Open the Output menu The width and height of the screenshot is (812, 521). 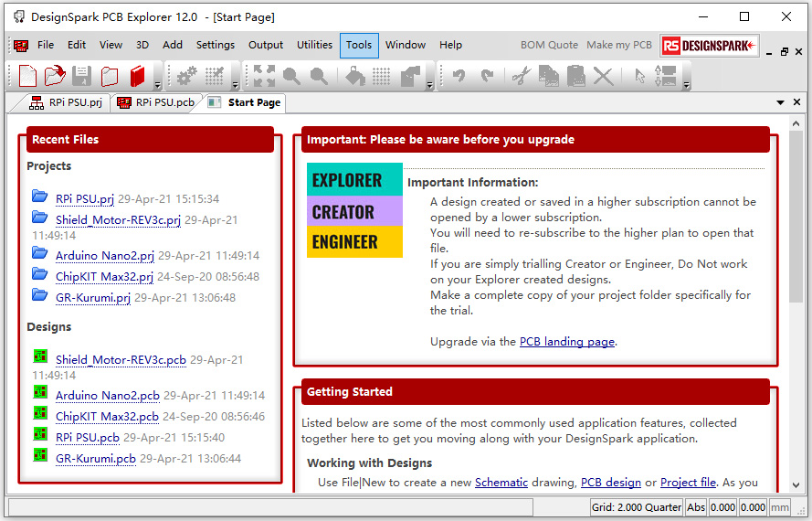click(x=266, y=45)
